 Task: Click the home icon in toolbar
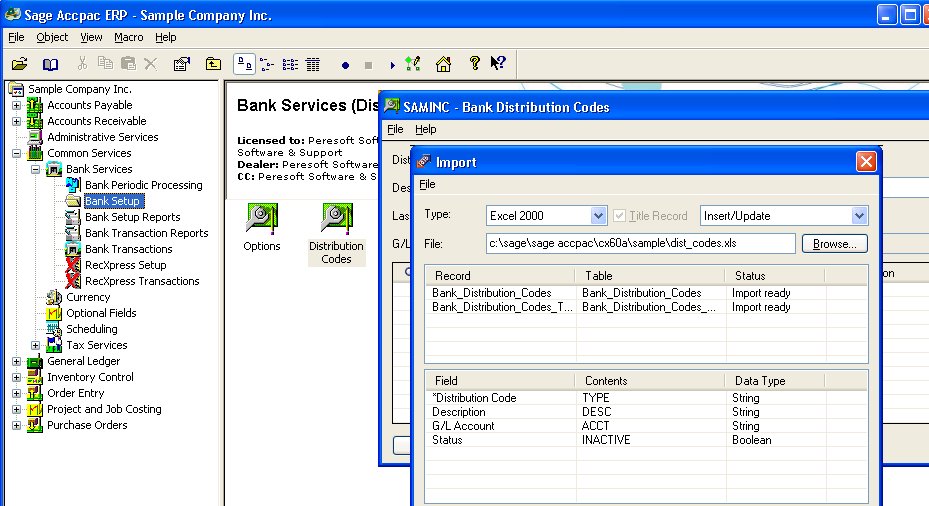443,64
